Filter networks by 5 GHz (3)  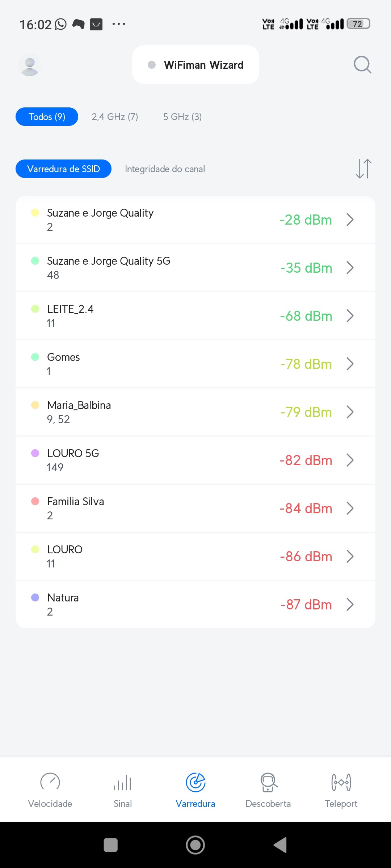[x=182, y=117]
